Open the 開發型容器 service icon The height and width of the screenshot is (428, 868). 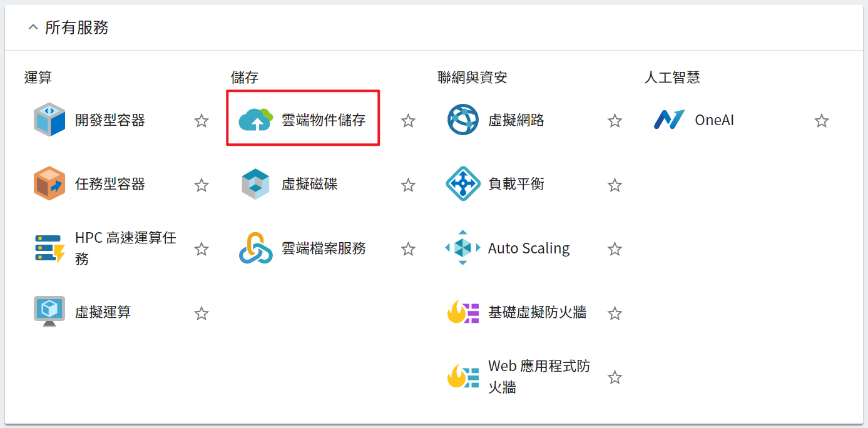[49, 120]
